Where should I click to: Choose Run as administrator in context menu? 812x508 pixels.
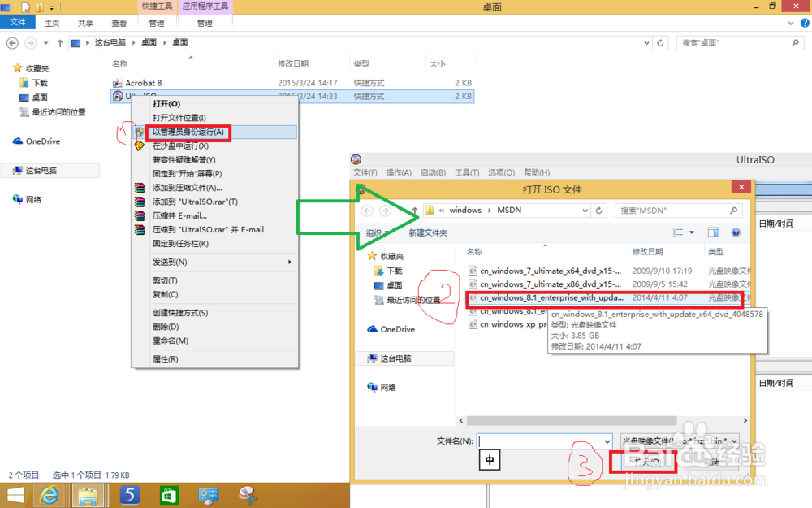click(x=188, y=132)
